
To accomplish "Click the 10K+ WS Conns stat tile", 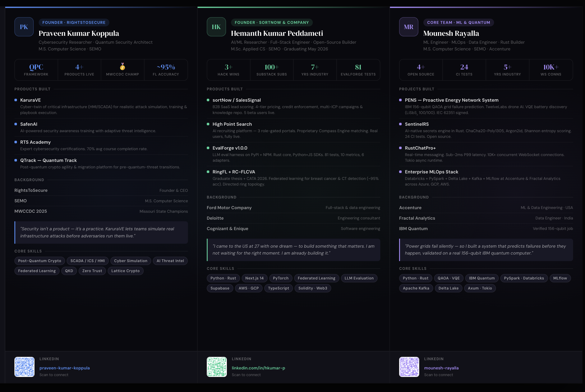I will [x=551, y=70].
